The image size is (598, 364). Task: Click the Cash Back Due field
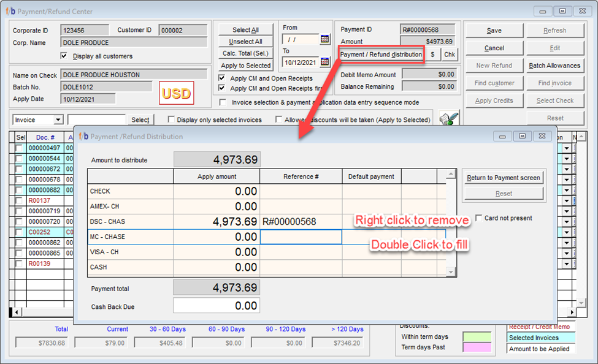point(217,306)
